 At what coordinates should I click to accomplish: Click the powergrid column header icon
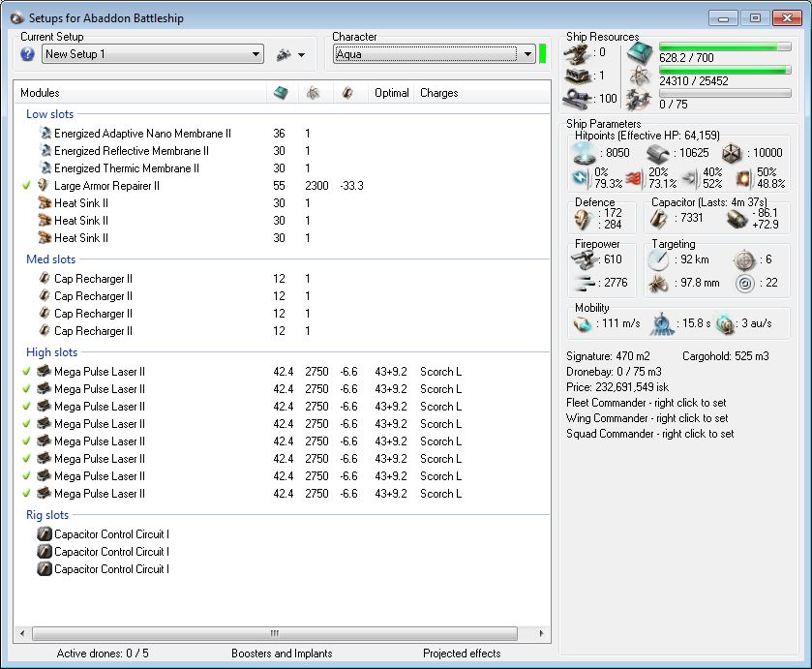[x=313, y=93]
